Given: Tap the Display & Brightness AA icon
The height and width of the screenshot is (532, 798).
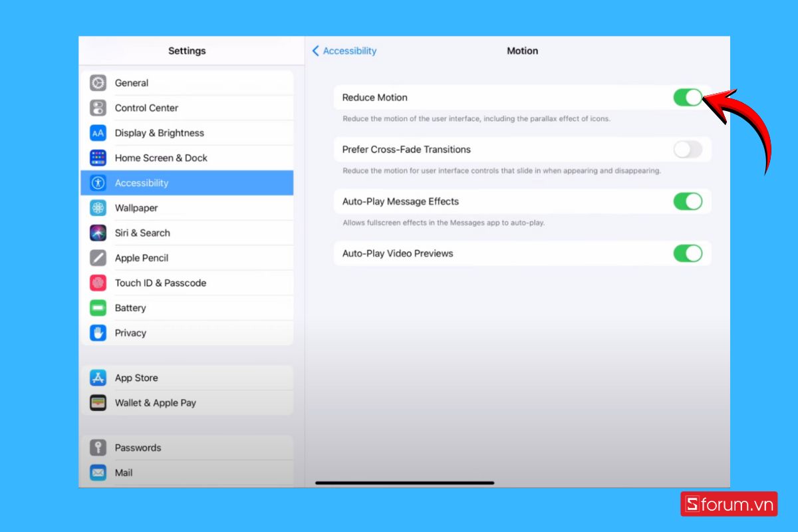Looking at the screenshot, I should [98, 133].
